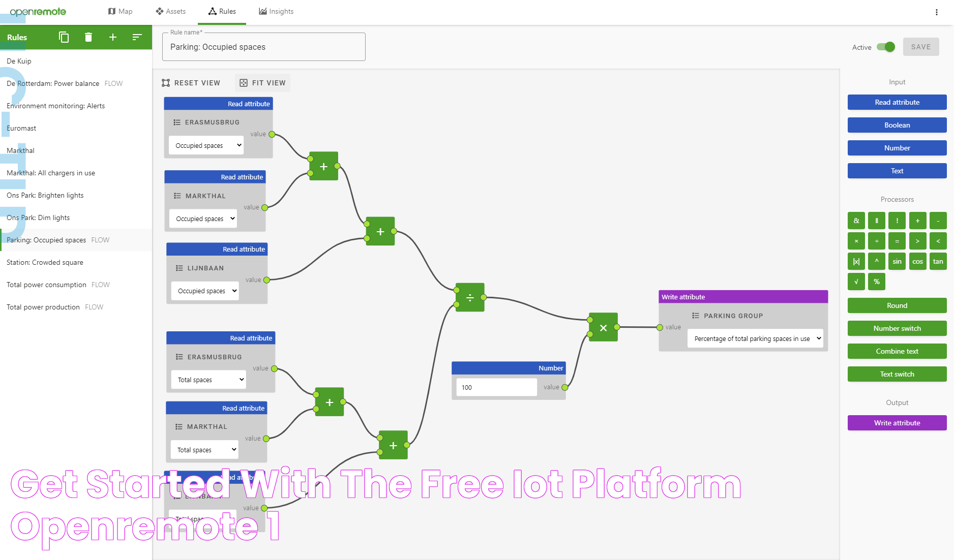
Task: Add the greater-than processor
Action: coord(917,241)
